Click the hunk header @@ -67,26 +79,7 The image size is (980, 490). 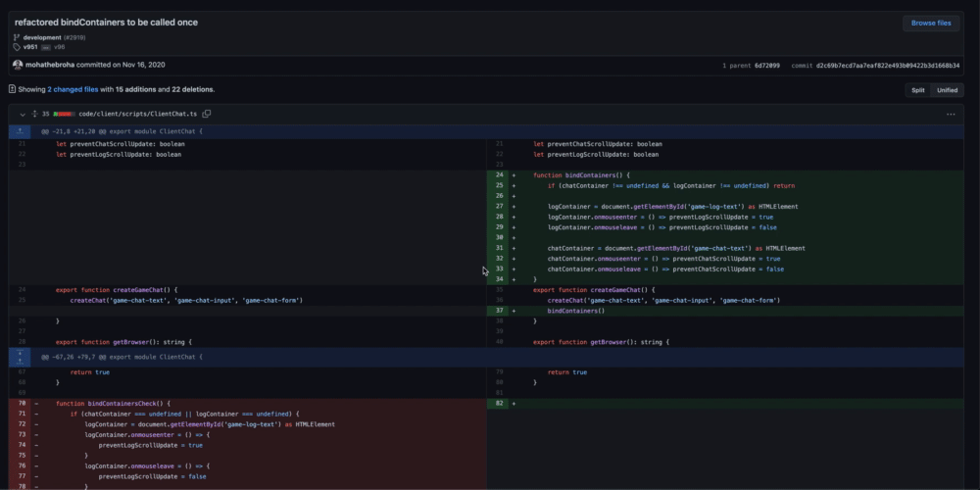click(122, 357)
